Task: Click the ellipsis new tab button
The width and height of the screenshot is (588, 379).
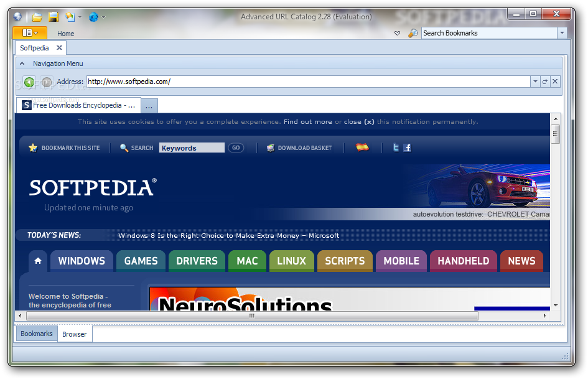Action: pos(149,106)
